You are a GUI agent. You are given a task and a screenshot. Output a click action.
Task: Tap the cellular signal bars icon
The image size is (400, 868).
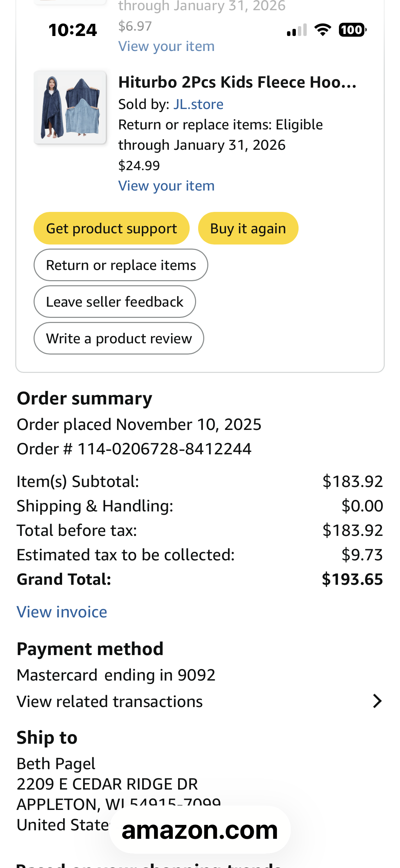tap(297, 30)
